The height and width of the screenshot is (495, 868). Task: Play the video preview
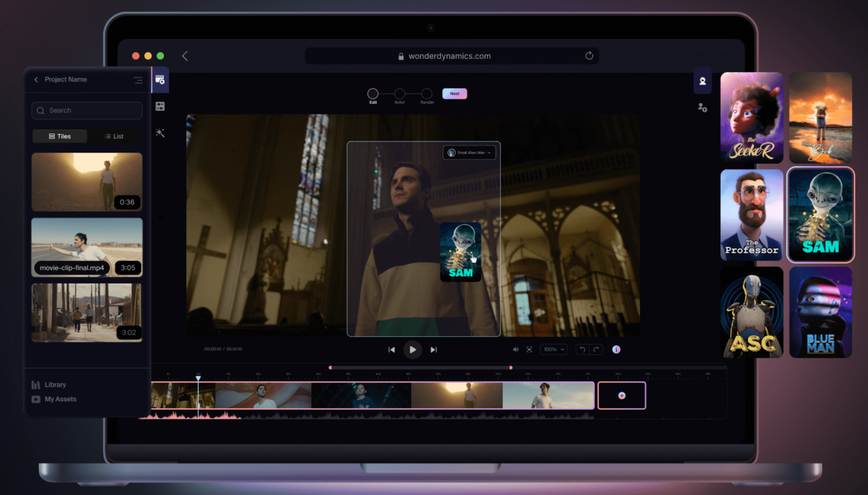412,350
